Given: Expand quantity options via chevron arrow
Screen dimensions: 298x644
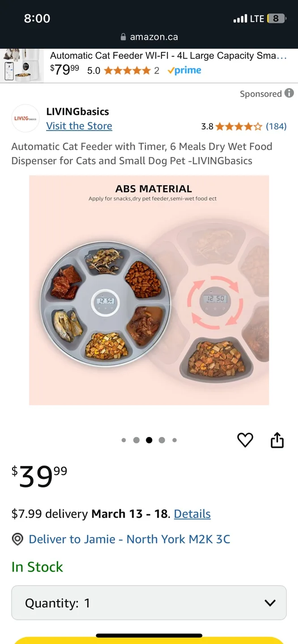Looking at the screenshot, I should 270,603.
